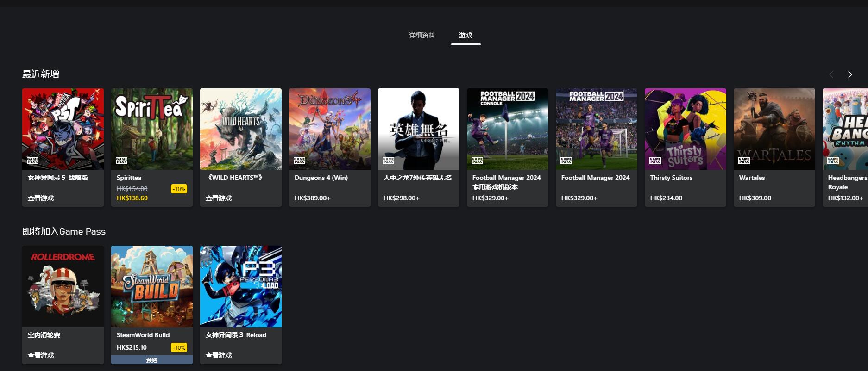This screenshot has width=868, height=371.
Task: Click the 即将加入Game Pass section heading
Action: (64, 231)
